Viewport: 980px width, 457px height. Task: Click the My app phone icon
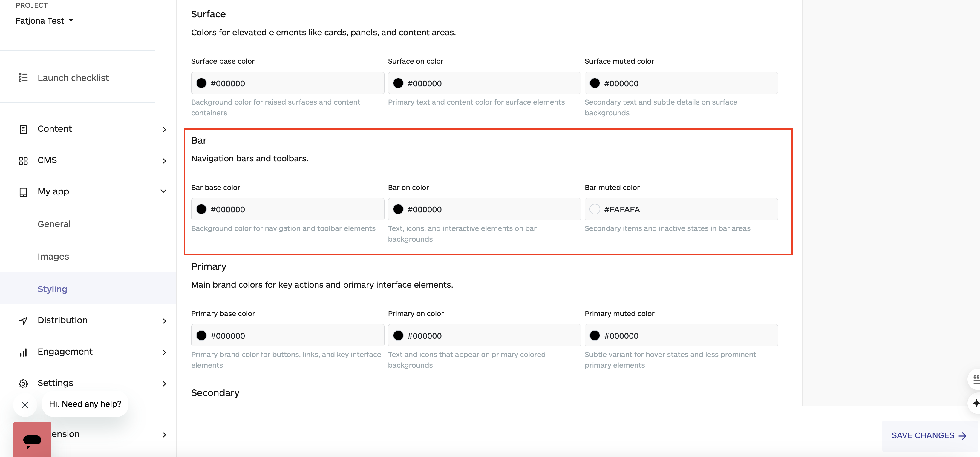click(x=23, y=192)
